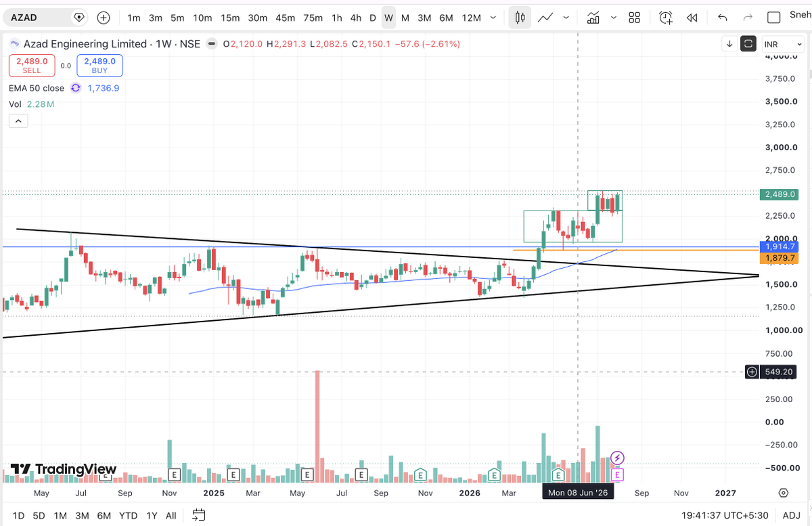Click the purple refresh icon beside EMA 50
812x526 pixels.
pos(75,88)
